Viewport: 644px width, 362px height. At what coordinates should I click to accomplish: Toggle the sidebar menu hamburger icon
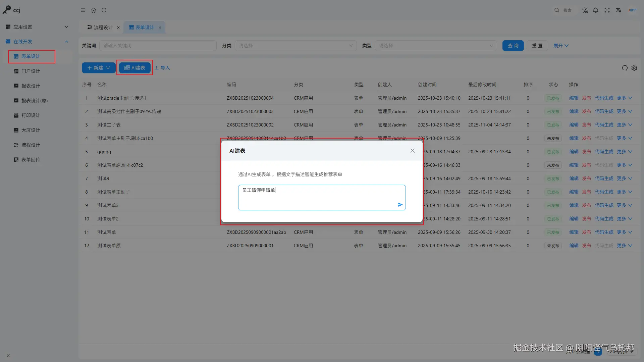[83, 10]
